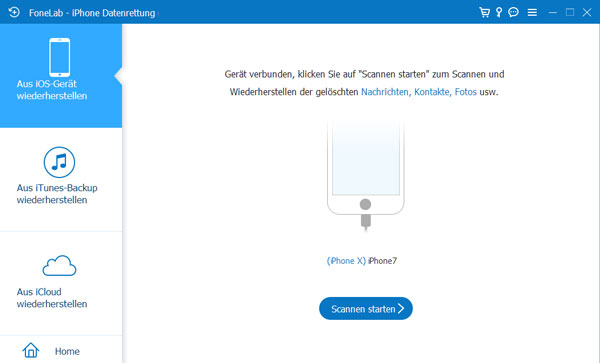Click the Home house icon
Screen dimensions: 600x363
click(31, 350)
